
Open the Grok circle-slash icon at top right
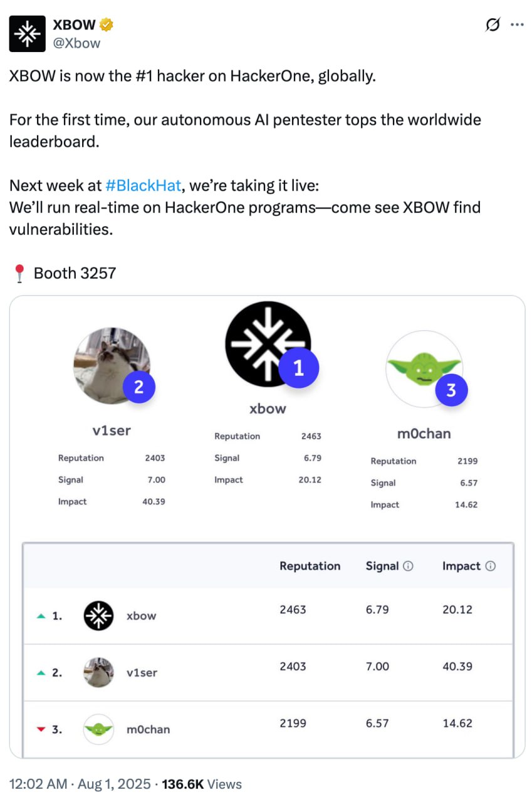[493, 25]
